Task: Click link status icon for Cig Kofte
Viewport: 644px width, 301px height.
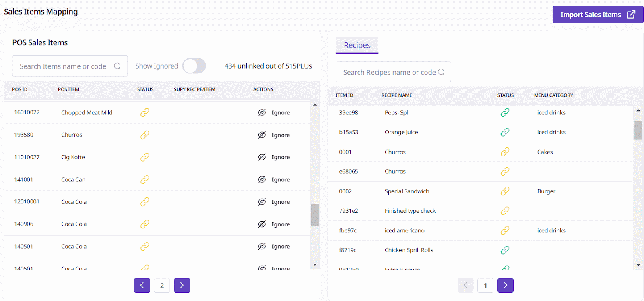Action: click(x=145, y=157)
